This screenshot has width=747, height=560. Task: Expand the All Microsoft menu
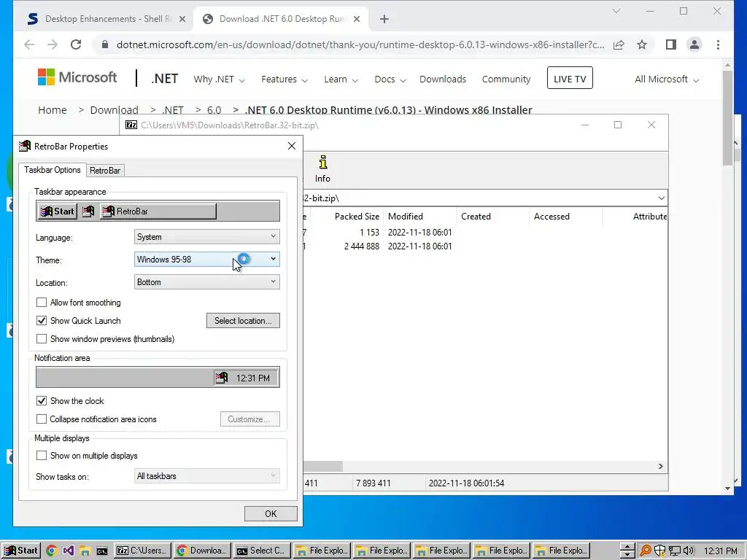(667, 79)
